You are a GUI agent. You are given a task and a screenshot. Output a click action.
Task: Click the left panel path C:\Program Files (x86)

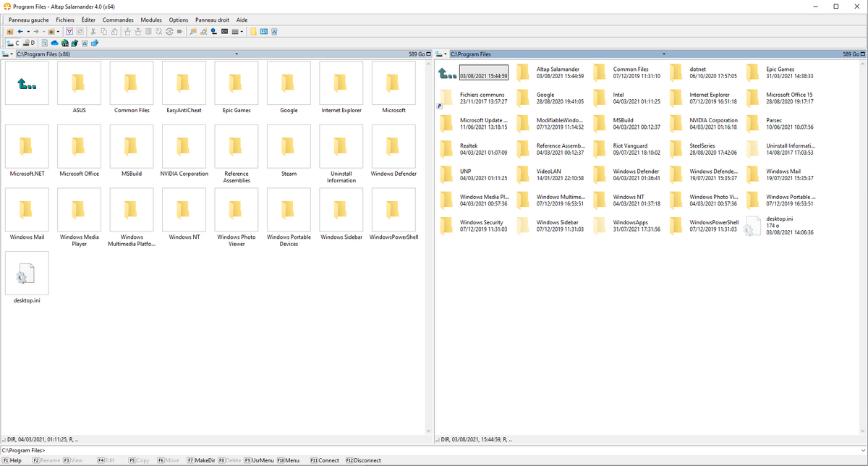43,54
